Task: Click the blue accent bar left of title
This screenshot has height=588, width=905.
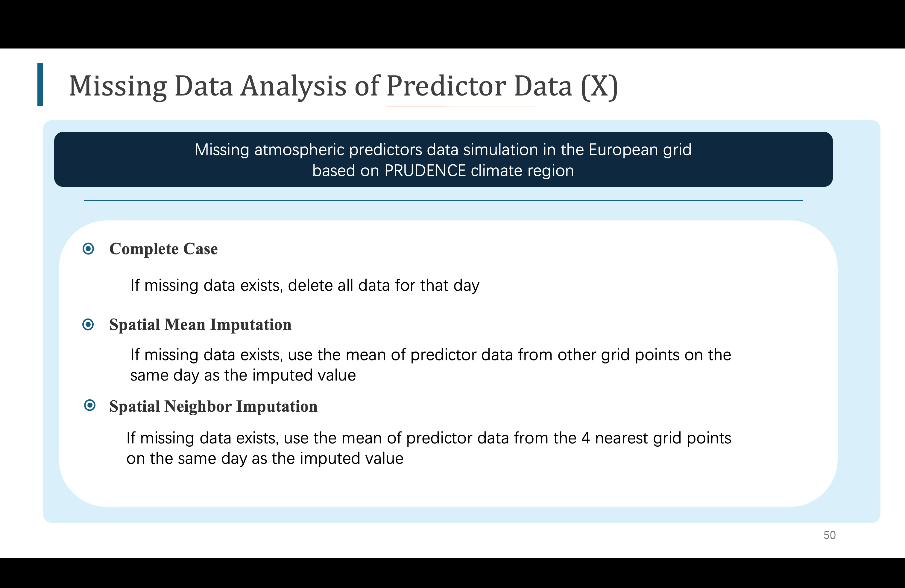Action: (40, 84)
